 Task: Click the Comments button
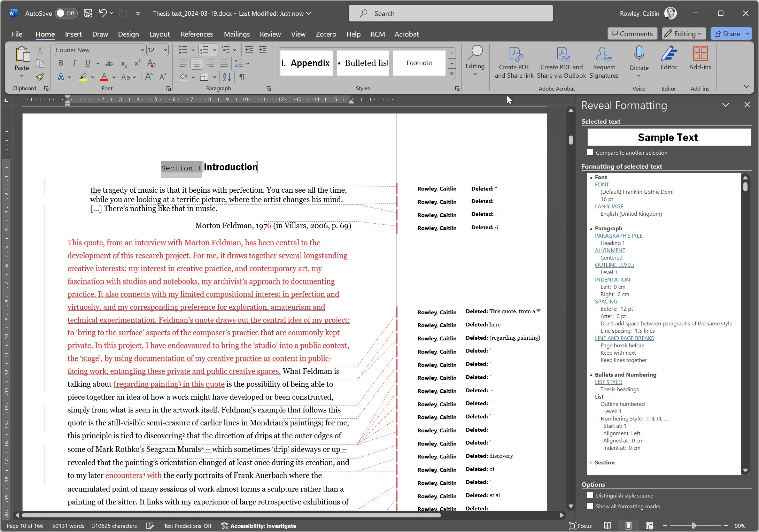click(632, 34)
